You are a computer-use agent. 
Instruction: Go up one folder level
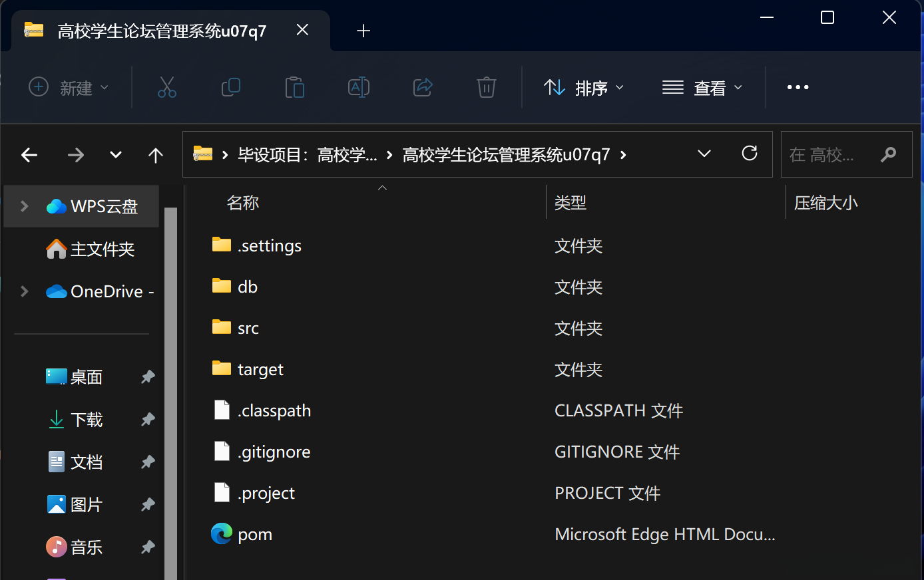tap(156, 155)
